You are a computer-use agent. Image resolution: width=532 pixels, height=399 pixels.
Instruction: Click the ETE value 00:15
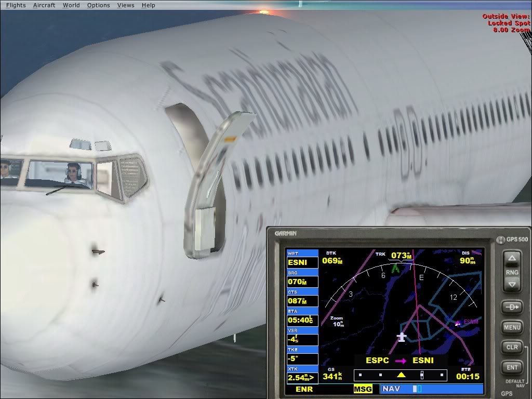coord(468,376)
